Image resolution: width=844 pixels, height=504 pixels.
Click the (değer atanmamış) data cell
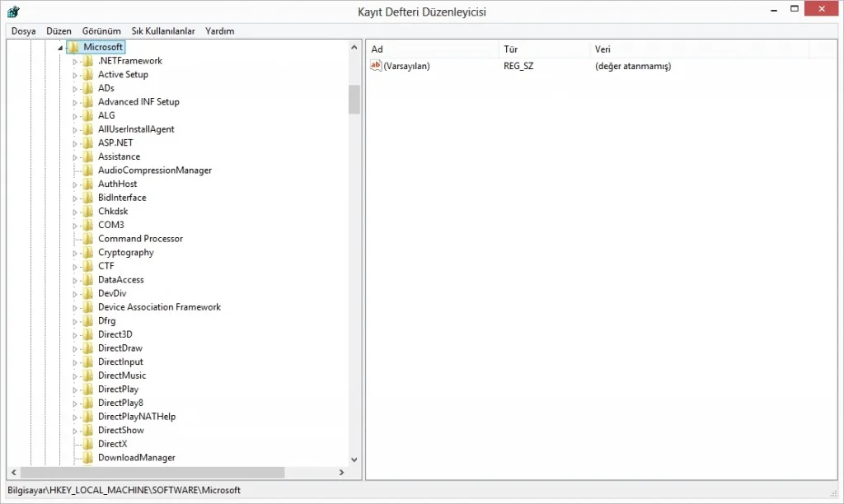tap(633, 66)
